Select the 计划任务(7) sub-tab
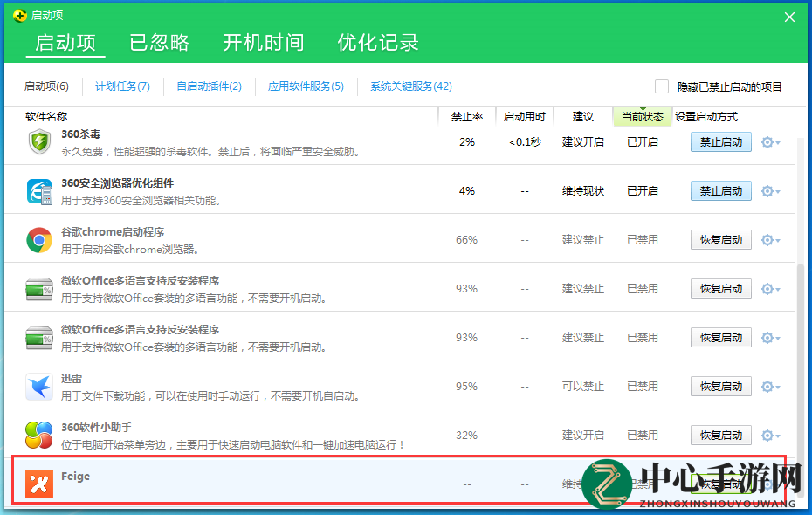The height and width of the screenshot is (515, 812). pos(123,86)
